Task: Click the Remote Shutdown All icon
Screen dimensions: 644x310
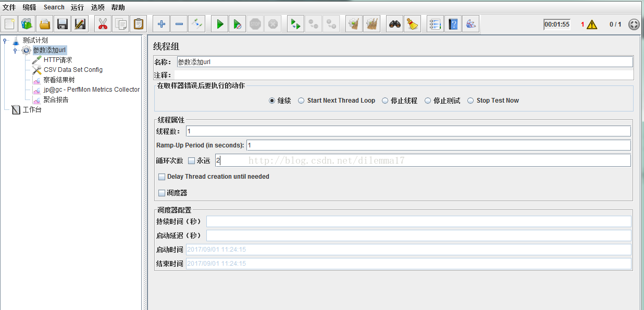Action: pos(331,24)
